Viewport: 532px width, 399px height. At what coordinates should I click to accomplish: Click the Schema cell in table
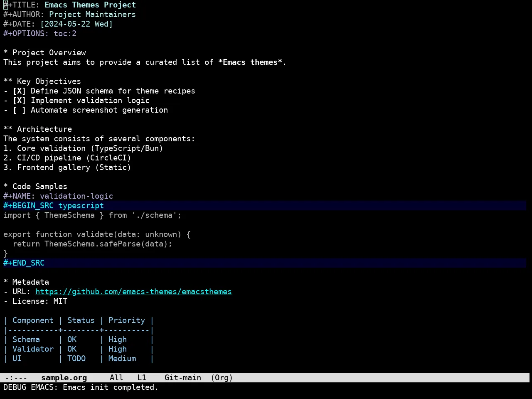tap(26, 340)
